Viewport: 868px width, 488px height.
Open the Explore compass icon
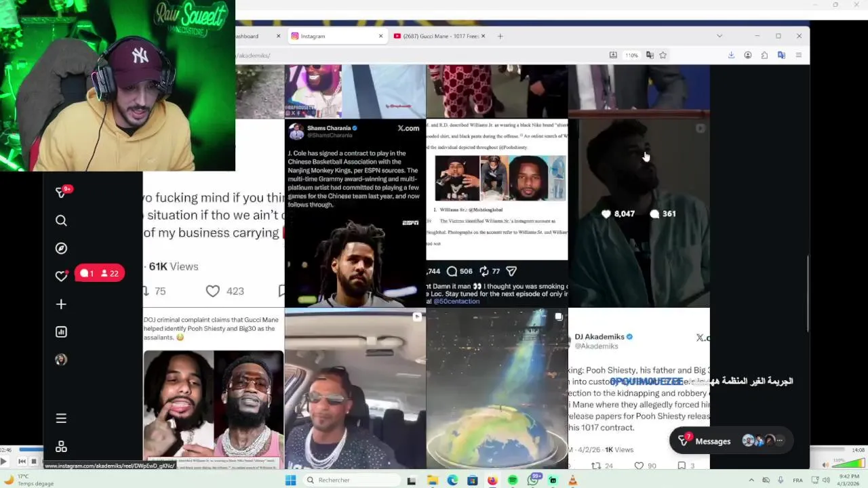pos(61,248)
